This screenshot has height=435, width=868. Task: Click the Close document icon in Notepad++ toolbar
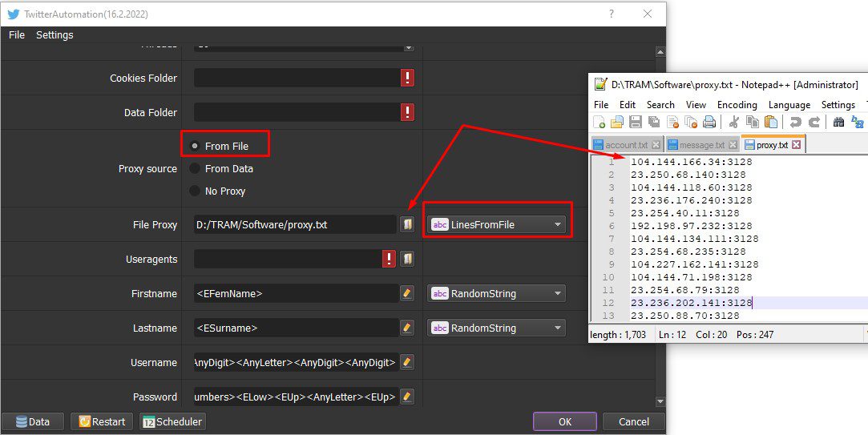[672, 122]
